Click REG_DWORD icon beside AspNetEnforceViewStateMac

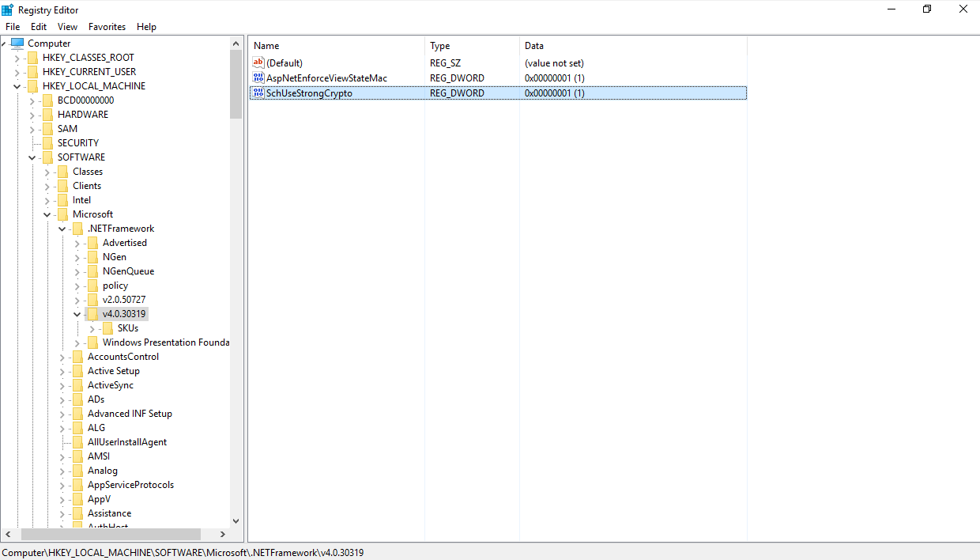coord(258,78)
